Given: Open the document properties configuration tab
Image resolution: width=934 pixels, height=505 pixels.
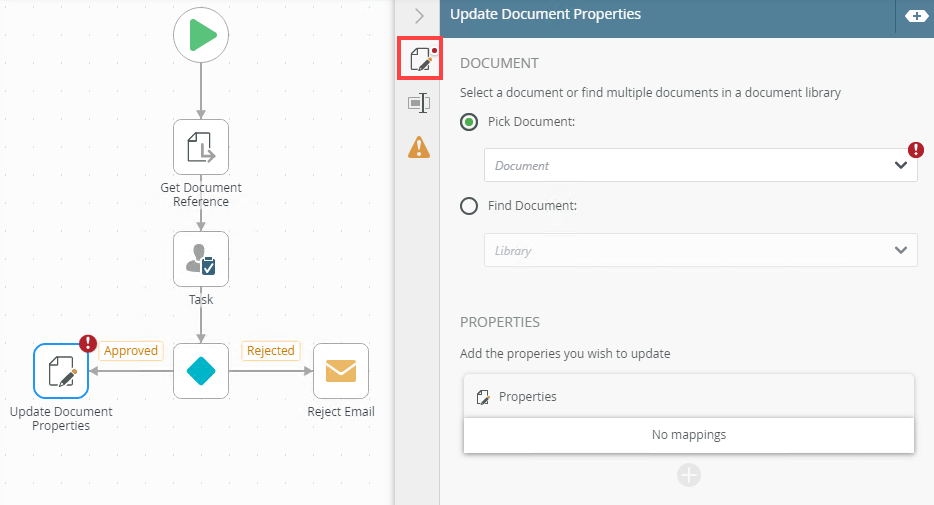Looking at the screenshot, I should (x=420, y=59).
